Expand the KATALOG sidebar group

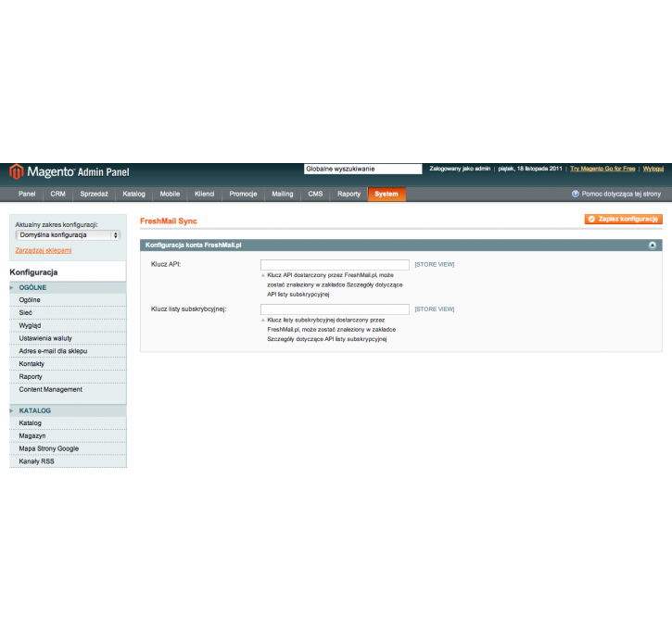pyautogui.click(x=68, y=410)
